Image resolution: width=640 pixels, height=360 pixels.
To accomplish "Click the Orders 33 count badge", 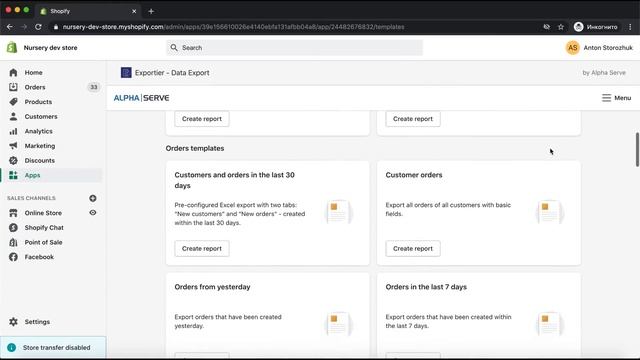I will (93, 87).
